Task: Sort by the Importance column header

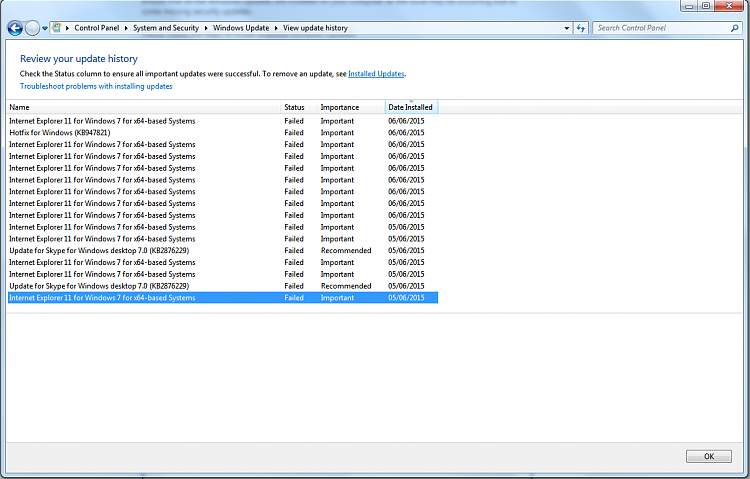Action: click(x=351, y=107)
